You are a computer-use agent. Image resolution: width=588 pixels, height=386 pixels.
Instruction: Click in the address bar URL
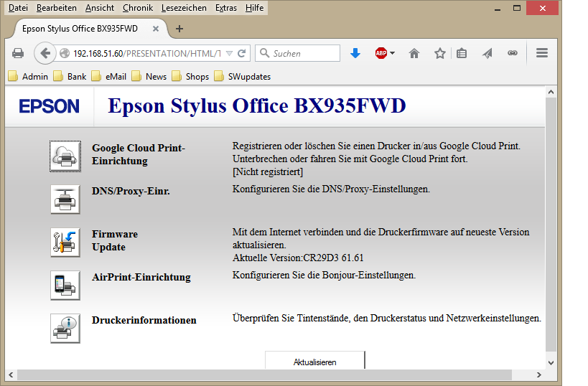click(x=147, y=54)
